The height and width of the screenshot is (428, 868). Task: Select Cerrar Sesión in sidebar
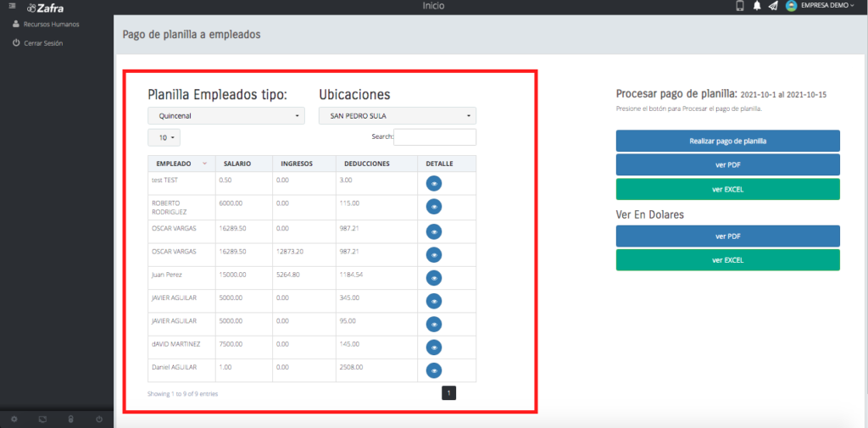(x=43, y=42)
